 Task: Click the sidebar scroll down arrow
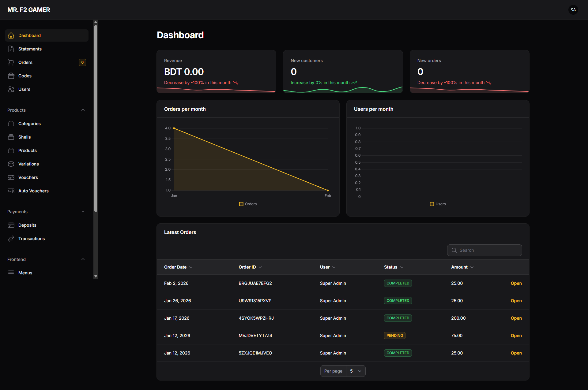(x=96, y=276)
